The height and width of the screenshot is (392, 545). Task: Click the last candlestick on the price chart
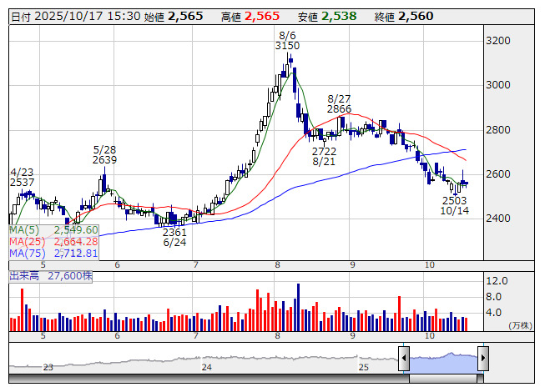point(466,183)
